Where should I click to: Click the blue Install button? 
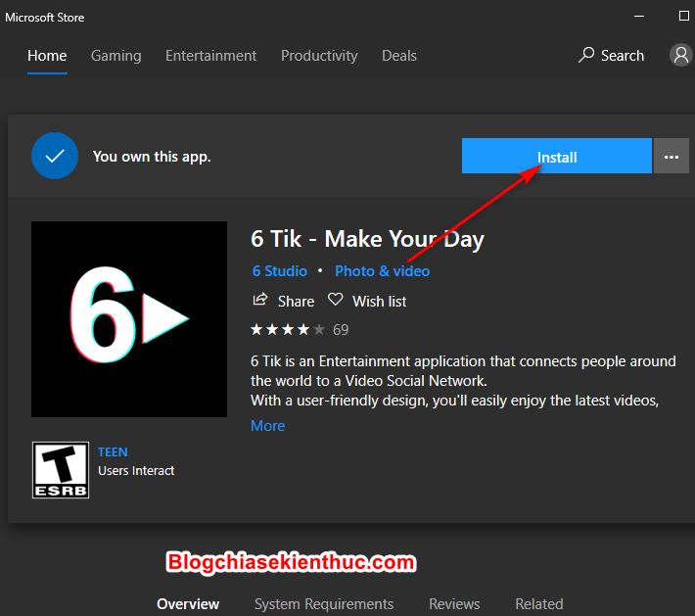coord(557,156)
